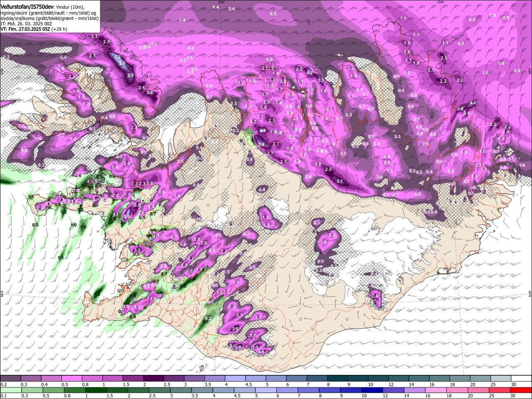The width and height of the screenshot is (532, 399).
Task: Click the '15W' longitude label
Action: click(x=440, y=2)
